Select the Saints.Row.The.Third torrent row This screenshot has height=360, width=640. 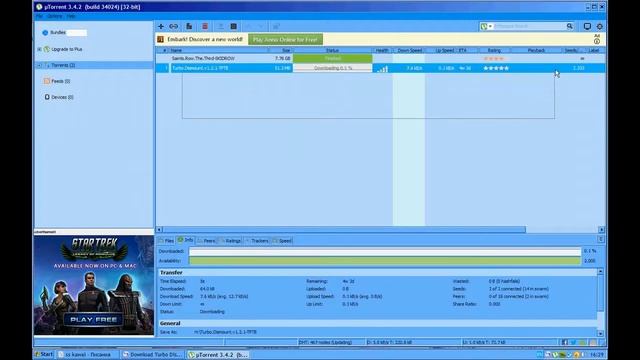pos(380,58)
